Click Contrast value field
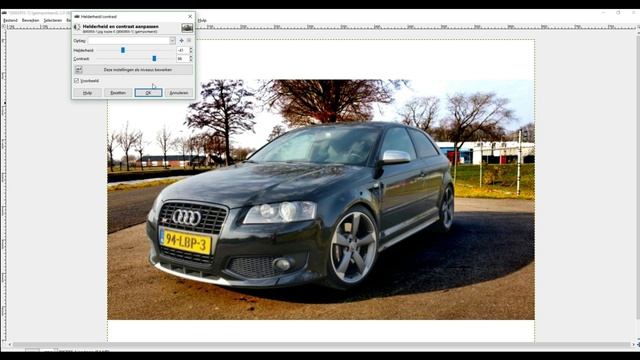640x360 pixels. pos(182,59)
